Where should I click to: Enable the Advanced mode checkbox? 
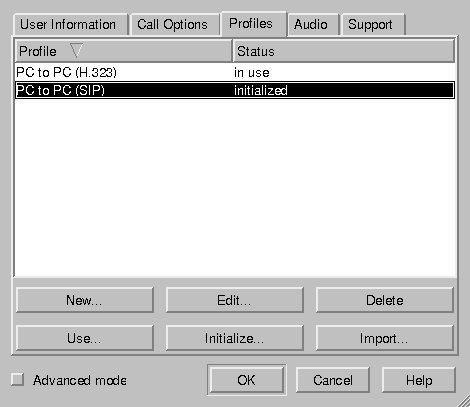coord(17,379)
